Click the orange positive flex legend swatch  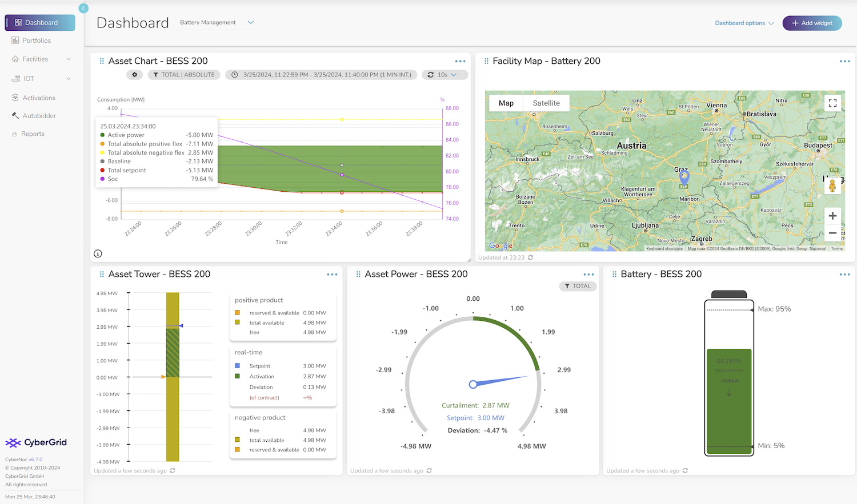[x=102, y=144]
